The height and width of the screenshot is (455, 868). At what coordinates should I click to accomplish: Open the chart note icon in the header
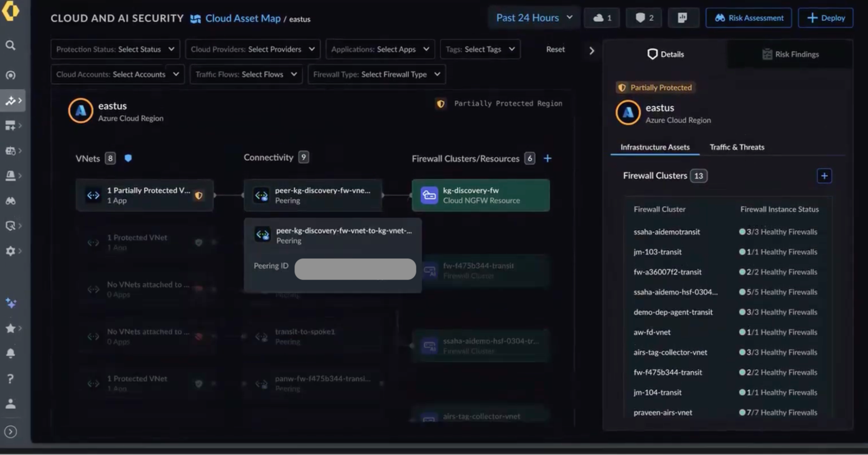[x=683, y=18]
